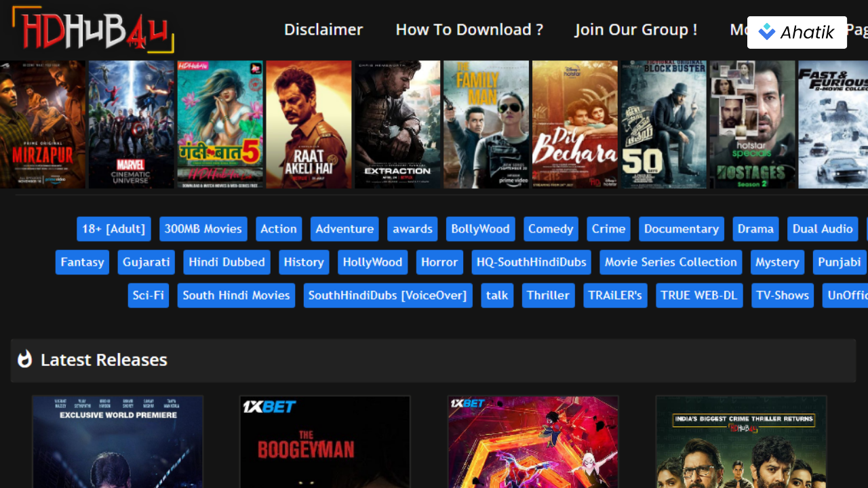
Task: Click the Latest Releases heading
Action: click(x=104, y=360)
